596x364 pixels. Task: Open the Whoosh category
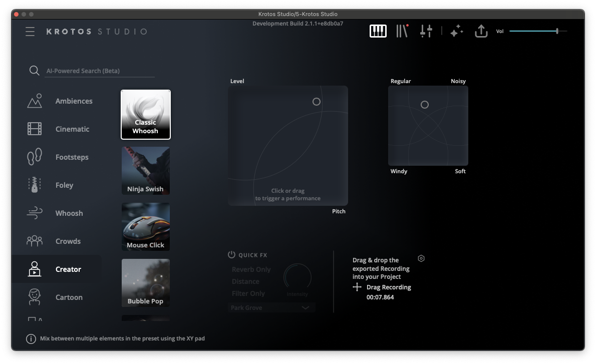pyautogui.click(x=69, y=213)
